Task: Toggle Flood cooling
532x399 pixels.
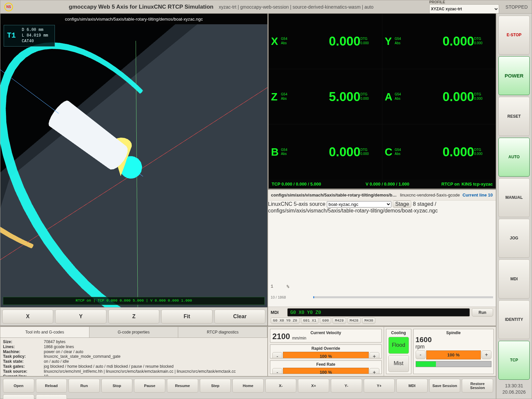Action: tap(398, 345)
